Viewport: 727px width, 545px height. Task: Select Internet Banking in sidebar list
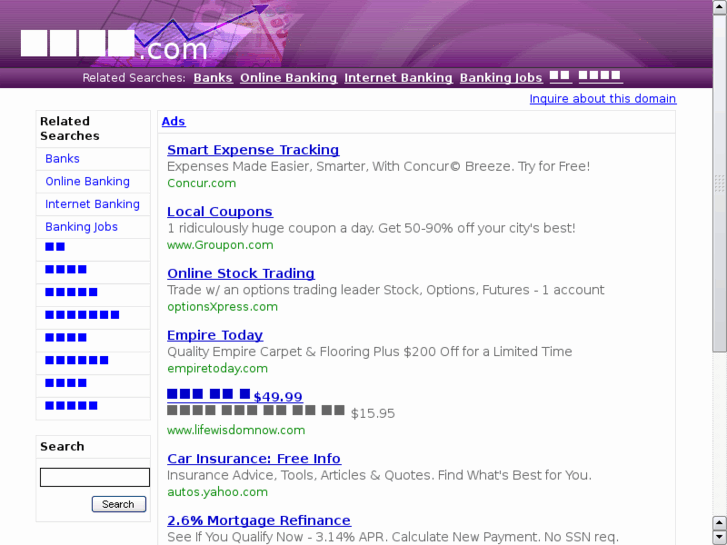(92, 204)
